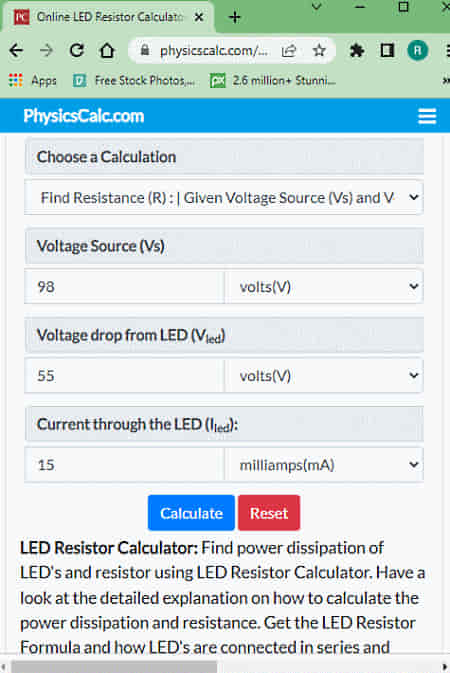This screenshot has height=673, width=450.
Task: Reload the page with refresh icon
Action: (77, 51)
